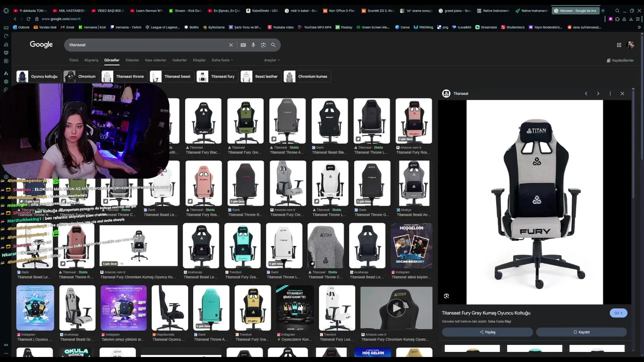Image resolution: width=644 pixels, height=362 pixels.
Task: Close the image preview panel
Action: [622, 94]
